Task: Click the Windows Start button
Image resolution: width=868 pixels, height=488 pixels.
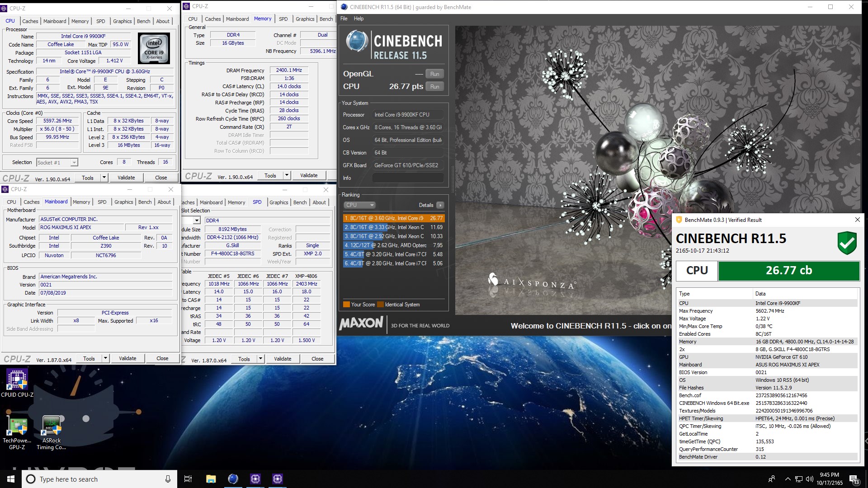Action: (x=11, y=479)
